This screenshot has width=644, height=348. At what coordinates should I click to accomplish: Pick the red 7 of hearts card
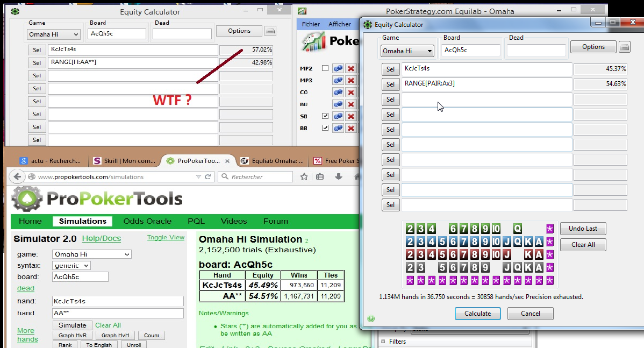point(464,255)
